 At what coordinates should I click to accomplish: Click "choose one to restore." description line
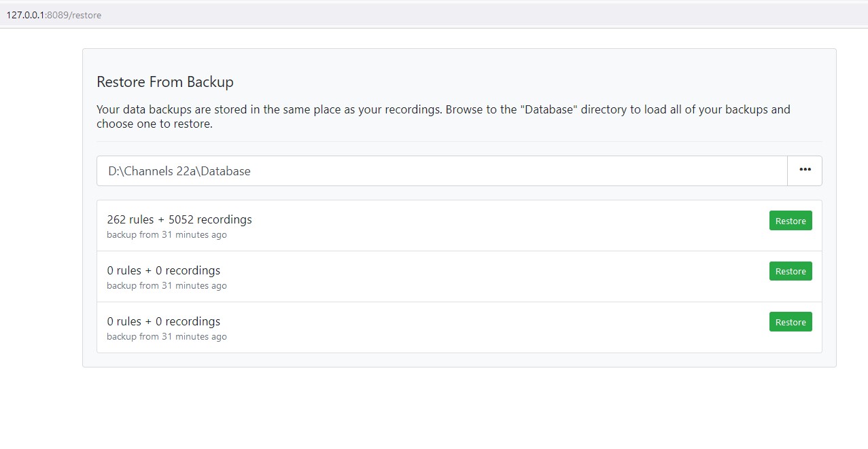point(154,124)
